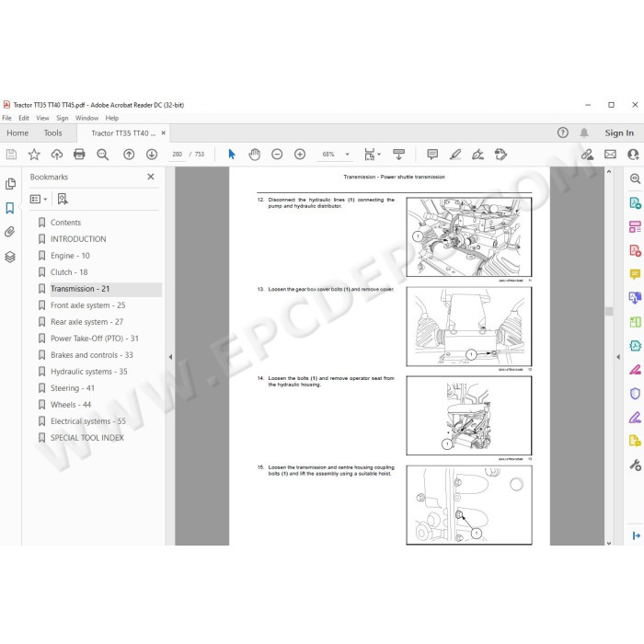Open the Attachments paperclip panel

pyautogui.click(x=10, y=232)
